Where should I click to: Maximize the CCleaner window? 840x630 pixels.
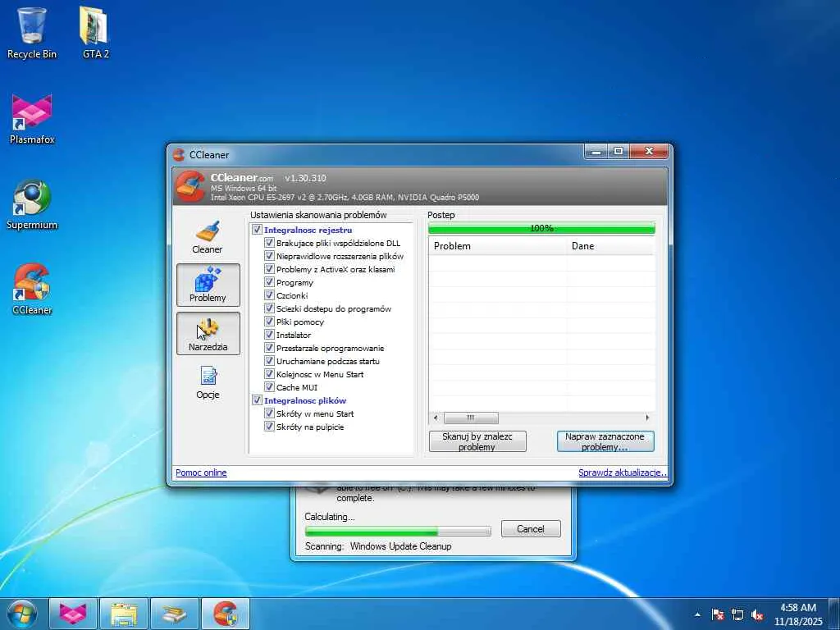tap(619, 152)
